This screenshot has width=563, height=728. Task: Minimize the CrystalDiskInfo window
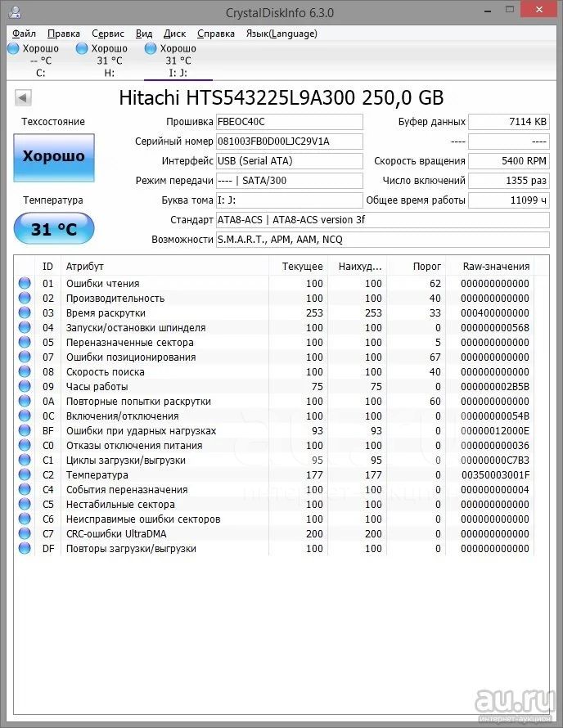488,11
